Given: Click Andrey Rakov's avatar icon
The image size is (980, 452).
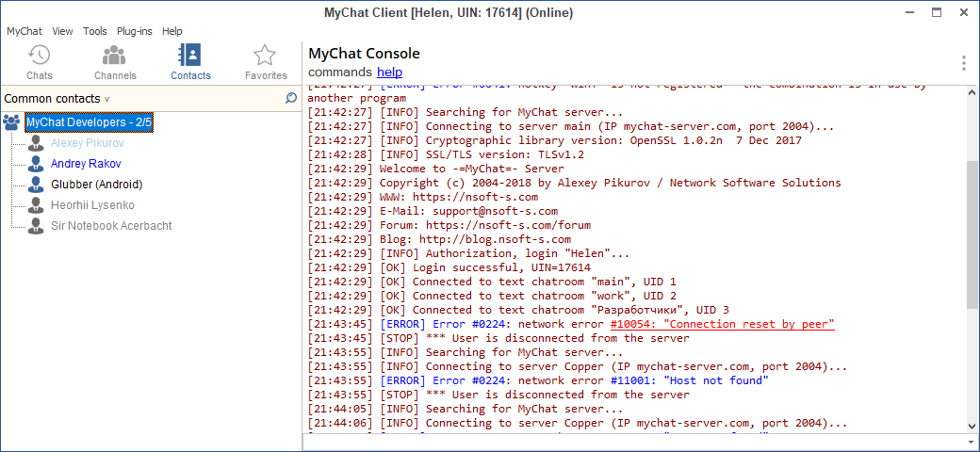Looking at the screenshot, I should point(36,164).
